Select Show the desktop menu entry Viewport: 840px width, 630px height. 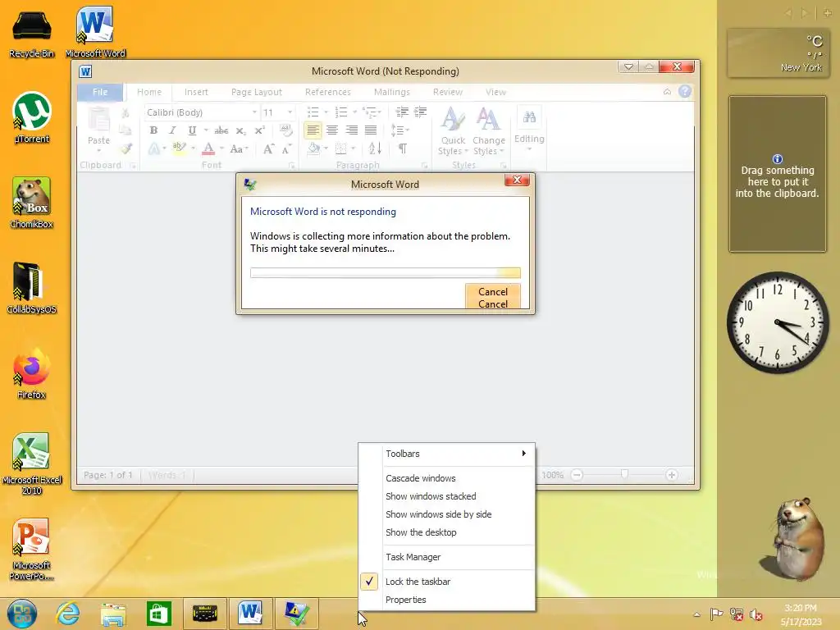pyautogui.click(x=421, y=532)
